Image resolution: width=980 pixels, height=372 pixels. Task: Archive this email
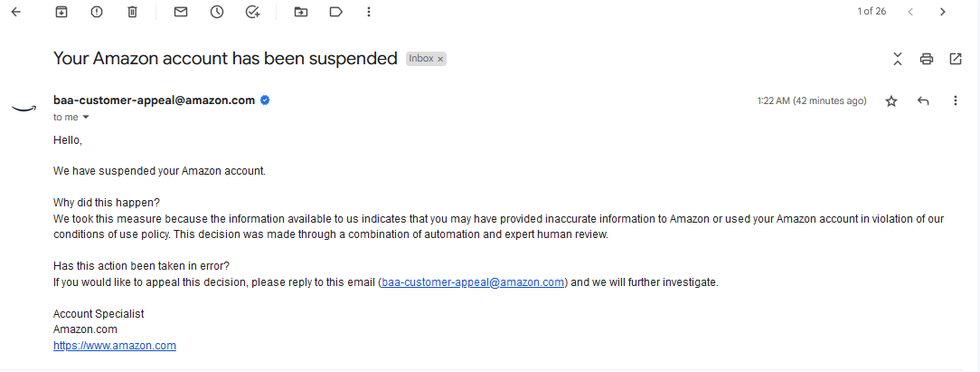pos(61,12)
